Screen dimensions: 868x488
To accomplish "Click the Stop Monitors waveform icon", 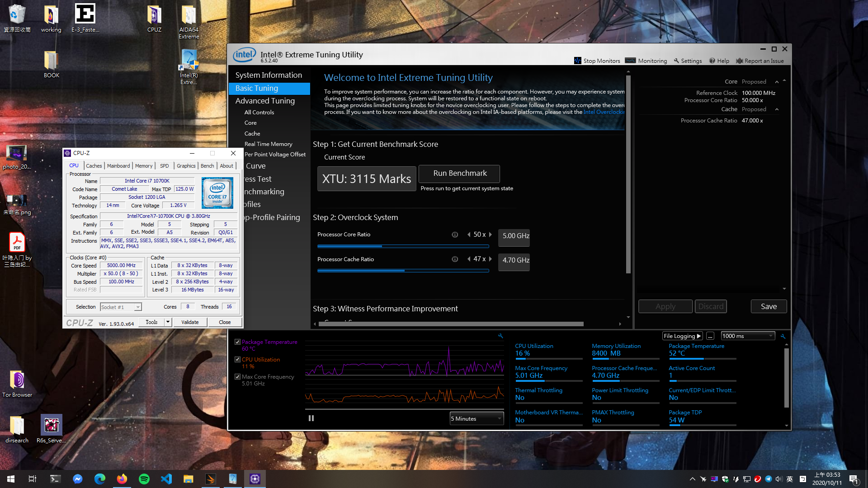I will click(577, 61).
